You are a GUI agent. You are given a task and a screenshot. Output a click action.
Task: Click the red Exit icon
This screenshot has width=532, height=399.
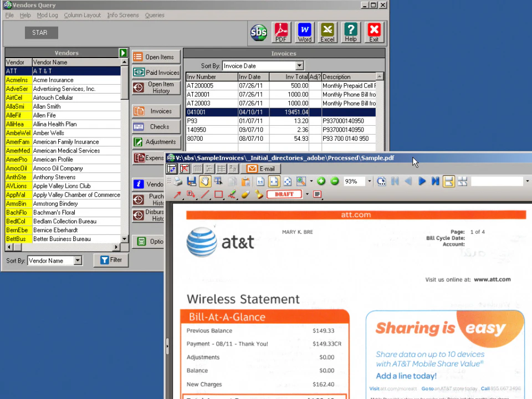(x=374, y=33)
